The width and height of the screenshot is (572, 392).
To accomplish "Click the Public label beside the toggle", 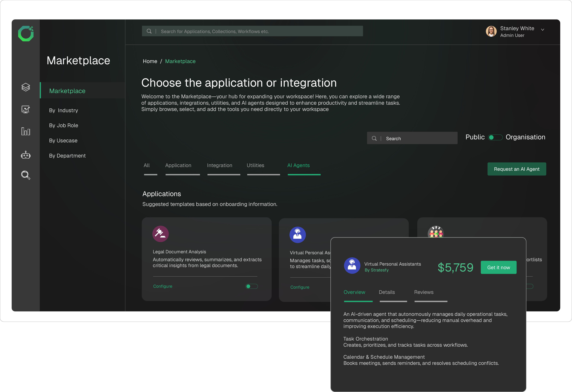I will (475, 137).
